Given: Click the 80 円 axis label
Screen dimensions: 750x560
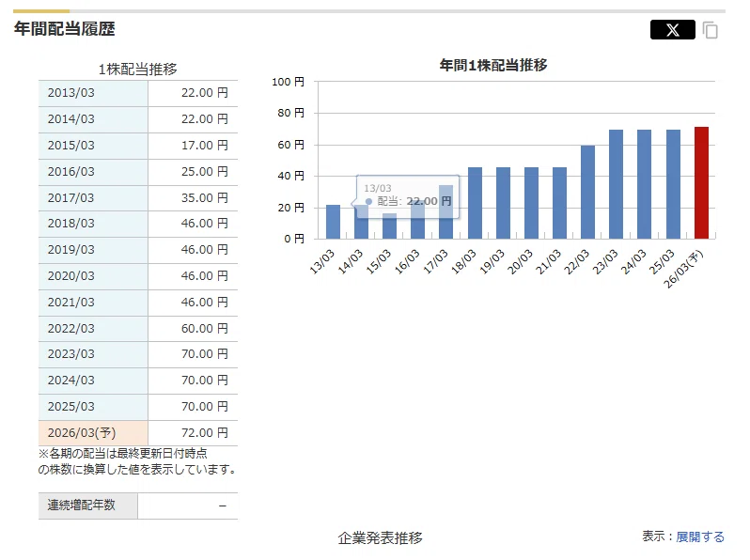Looking at the screenshot, I should click(x=290, y=113).
